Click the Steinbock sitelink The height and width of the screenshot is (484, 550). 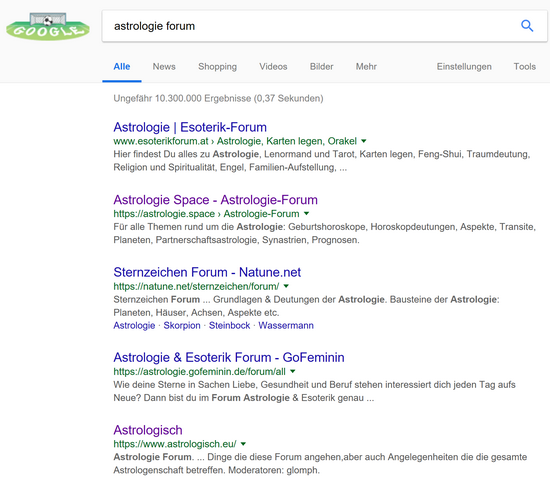pos(229,325)
